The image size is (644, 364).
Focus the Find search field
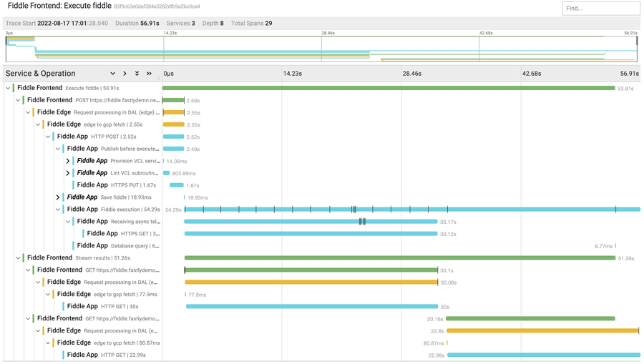[x=601, y=8]
